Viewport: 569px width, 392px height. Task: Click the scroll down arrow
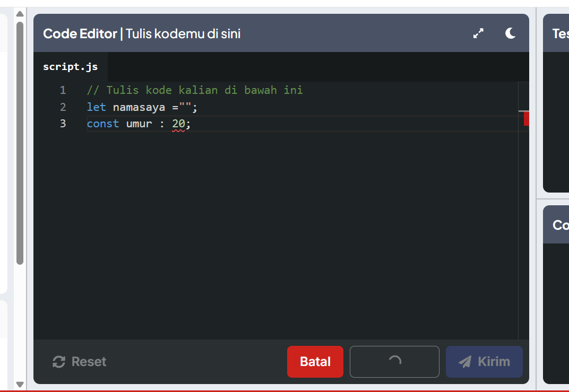[x=20, y=385]
